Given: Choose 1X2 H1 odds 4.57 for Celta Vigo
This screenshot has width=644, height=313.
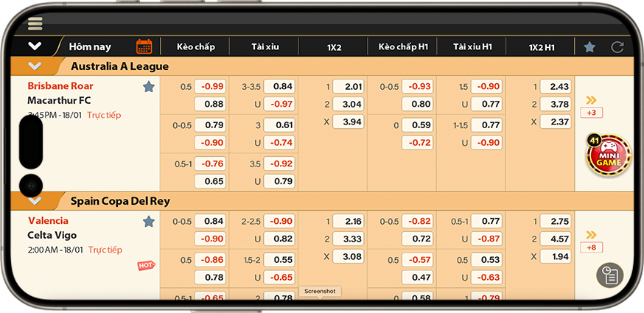Looking at the screenshot, I should click(x=556, y=239).
